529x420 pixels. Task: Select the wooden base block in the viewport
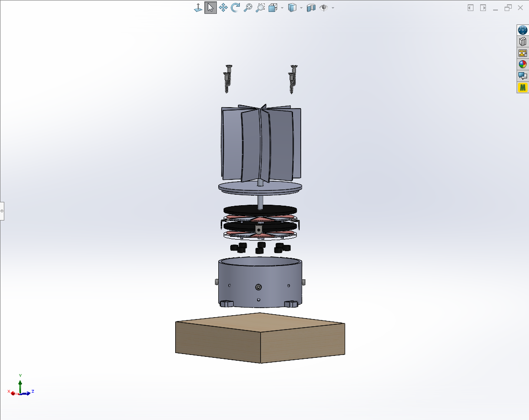[x=259, y=337]
